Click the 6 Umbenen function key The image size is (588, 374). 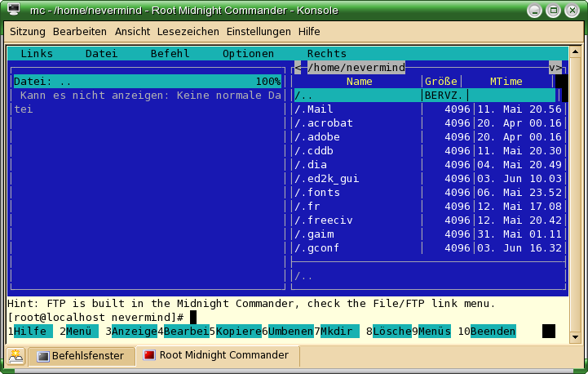(288, 332)
